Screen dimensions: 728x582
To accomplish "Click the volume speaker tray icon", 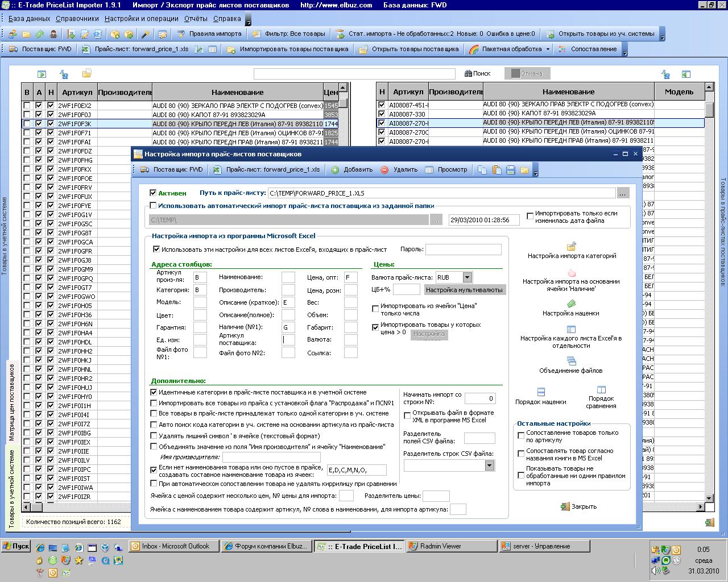I will pos(655,571).
